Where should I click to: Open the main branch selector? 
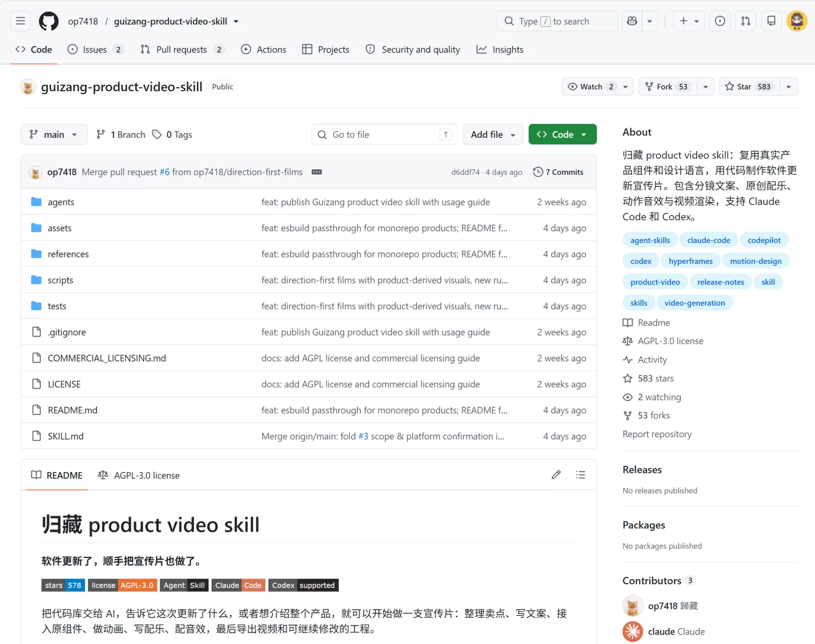(x=54, y=134)
